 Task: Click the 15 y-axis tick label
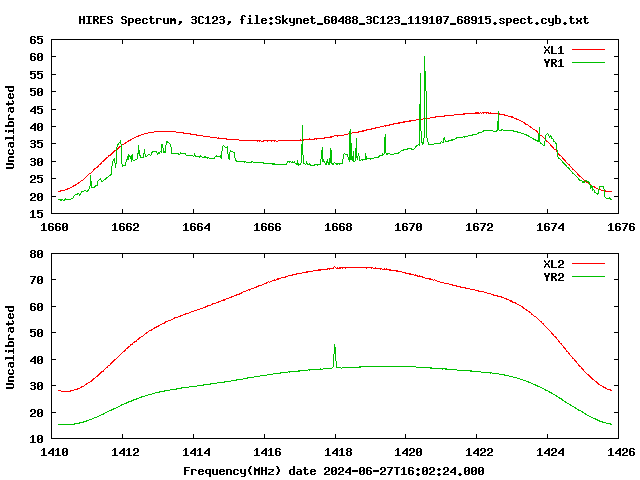coord(36,214)
